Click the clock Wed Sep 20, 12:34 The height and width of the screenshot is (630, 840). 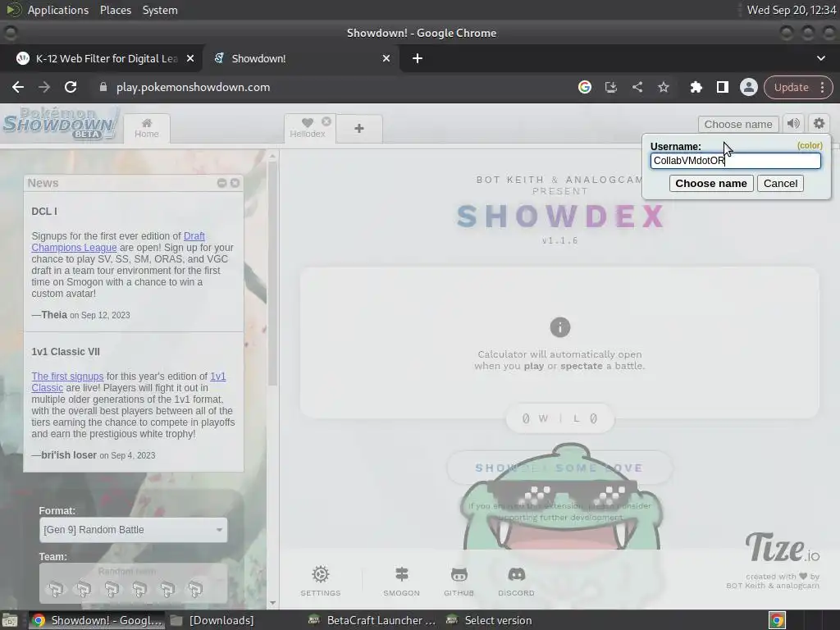792,10
